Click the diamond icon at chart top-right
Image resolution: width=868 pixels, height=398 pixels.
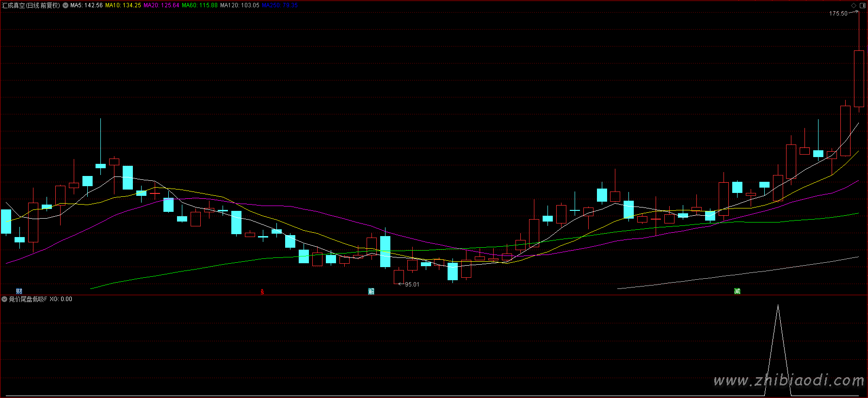(x=853, y=5)
